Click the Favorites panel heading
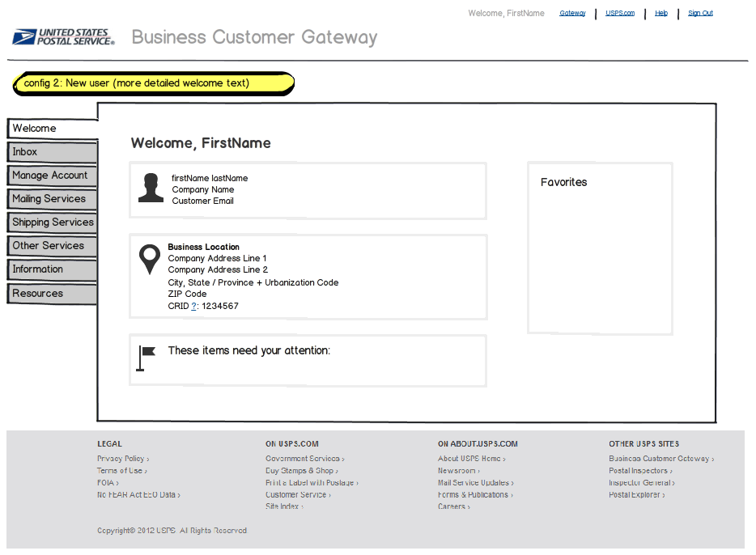 click(563, 182)
